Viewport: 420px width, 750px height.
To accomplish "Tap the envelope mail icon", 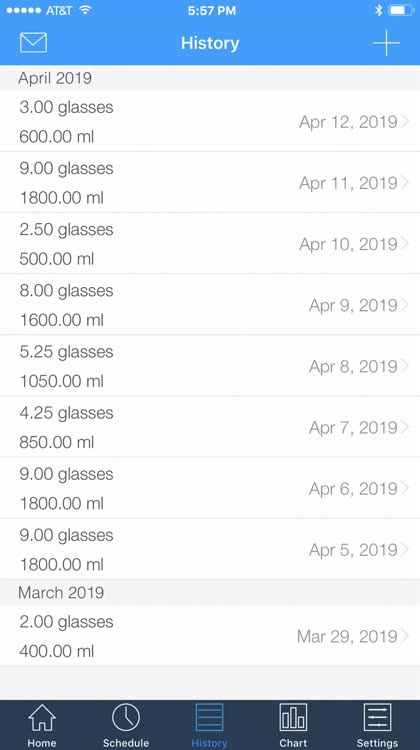I will [x=33, y=43].
